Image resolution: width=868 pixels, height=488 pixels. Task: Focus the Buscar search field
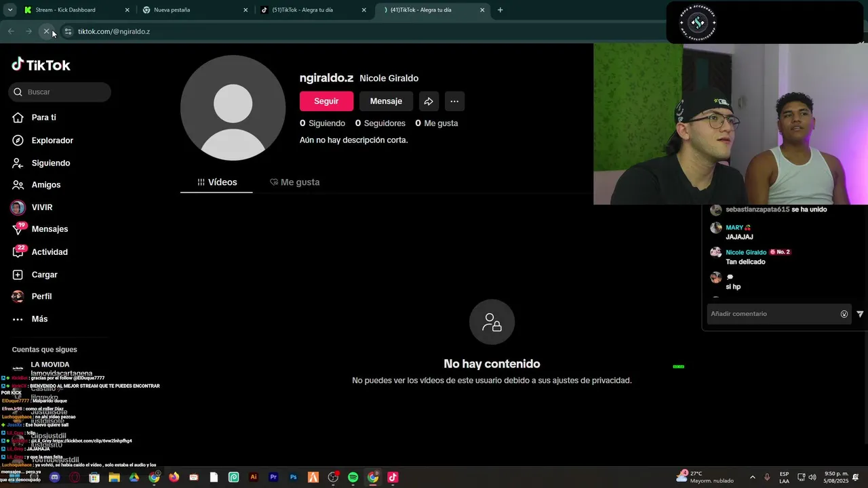(60, 92)
